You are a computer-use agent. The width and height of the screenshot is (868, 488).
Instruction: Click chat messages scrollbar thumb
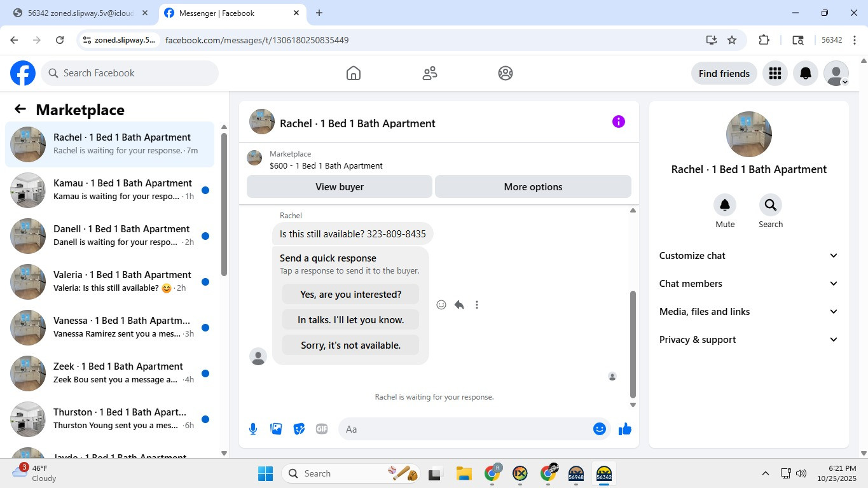(633, 344)
